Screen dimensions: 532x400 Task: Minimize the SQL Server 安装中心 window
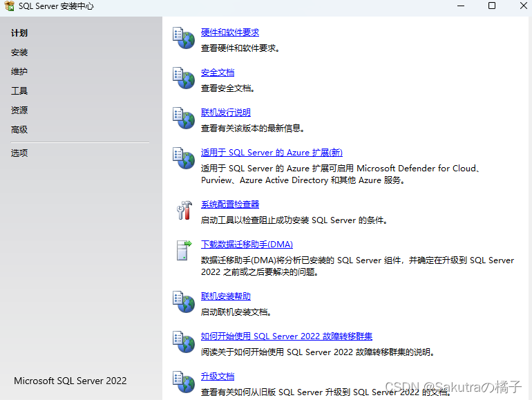[x=461, y=6]
